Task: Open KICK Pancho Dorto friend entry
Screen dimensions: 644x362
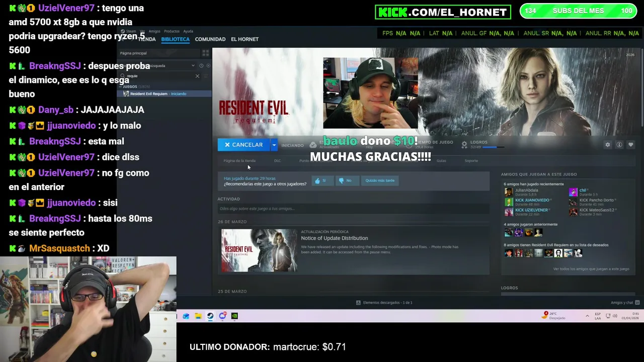Action: pos(592,202)
